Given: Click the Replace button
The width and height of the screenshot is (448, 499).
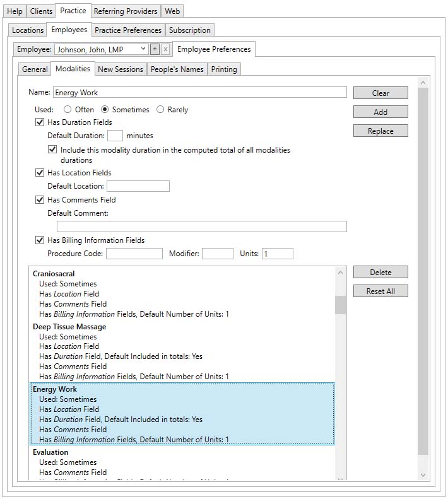Looking at the screenshot, I should (x=380, y=131).
